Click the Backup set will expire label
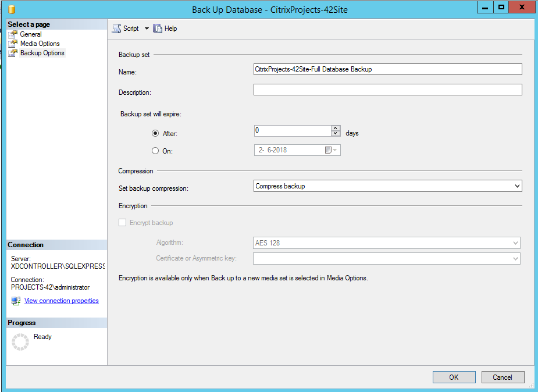 click(151, 114)
